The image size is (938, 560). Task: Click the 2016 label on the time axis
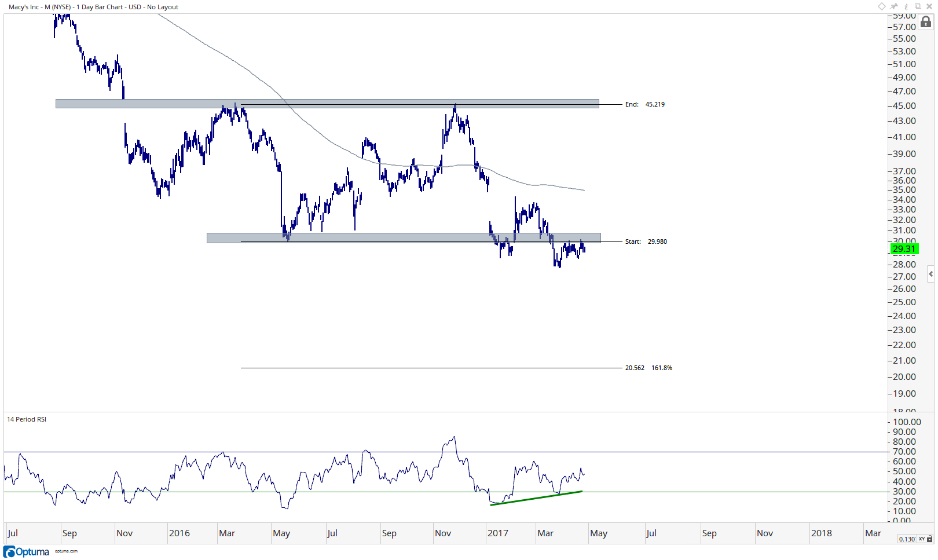(179, 533)
